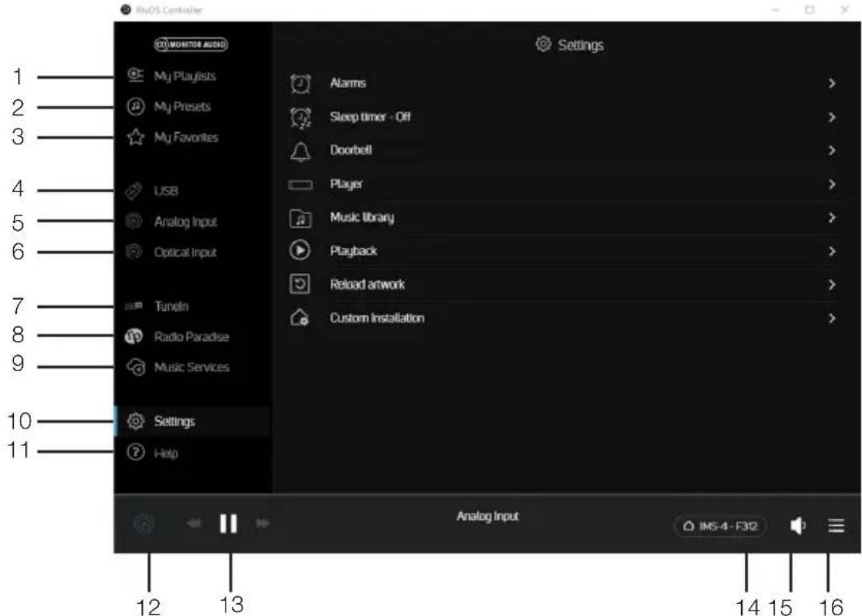Open the volume speaker control
Viewport: 862px width, 616px height.
(x=797, y=525)
